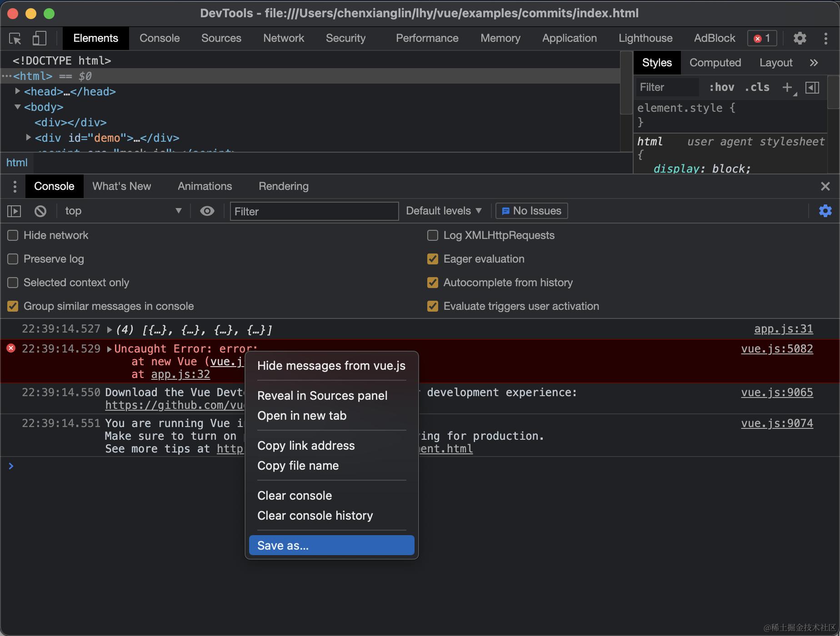
Task: Choose Clear console history
Action: tap(332, 516)
